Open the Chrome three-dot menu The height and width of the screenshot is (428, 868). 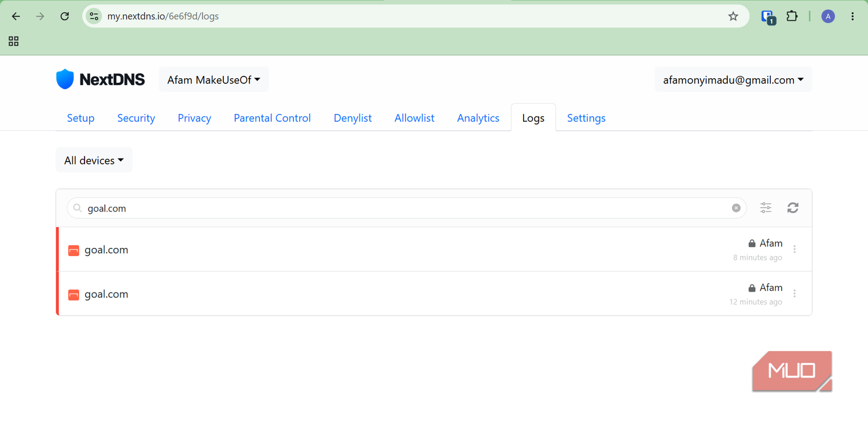[x=852, y=16]
